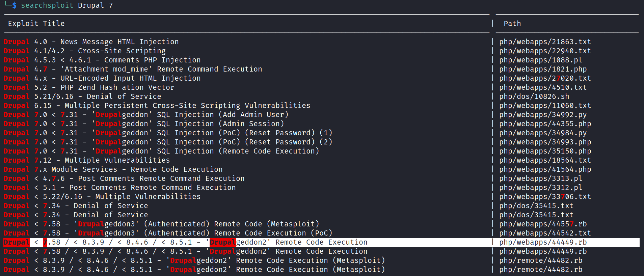
Task: Click the Drupal 7.12 Multiple Vulnerabilities entry
Action: [87, 160]
